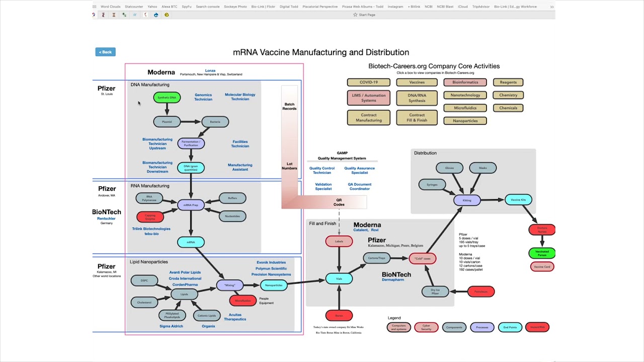This screenshot has width=644, height=362.
Task: Select the green Synthetic DNA node
Action: [x=167, y=98]
